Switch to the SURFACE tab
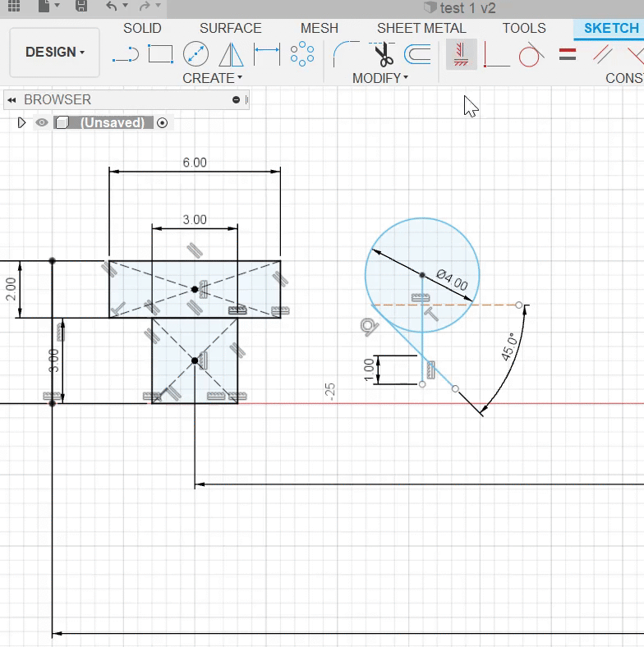644x647 pixels. pos(230,28)
